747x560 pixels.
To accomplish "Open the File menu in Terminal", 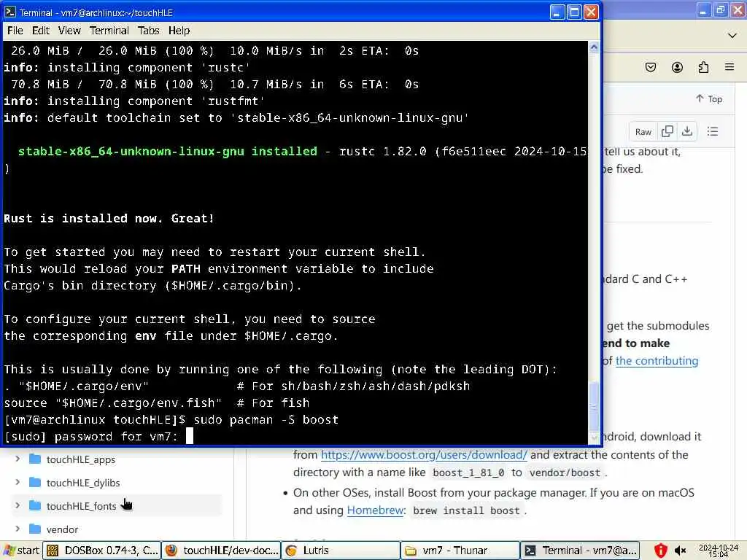I will point(15,31).
